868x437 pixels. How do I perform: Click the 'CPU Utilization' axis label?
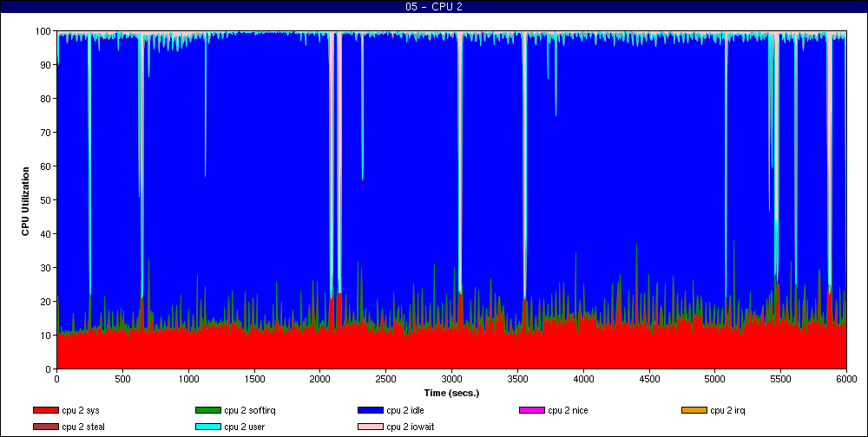click(25, 200)
